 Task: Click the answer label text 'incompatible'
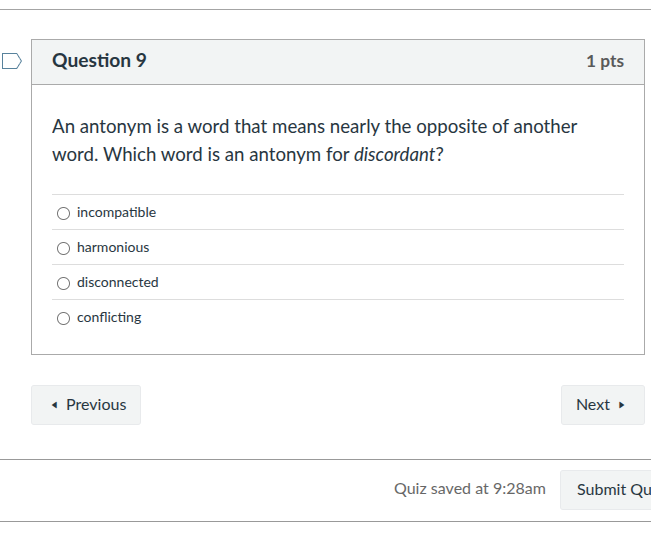coord(116,213)
